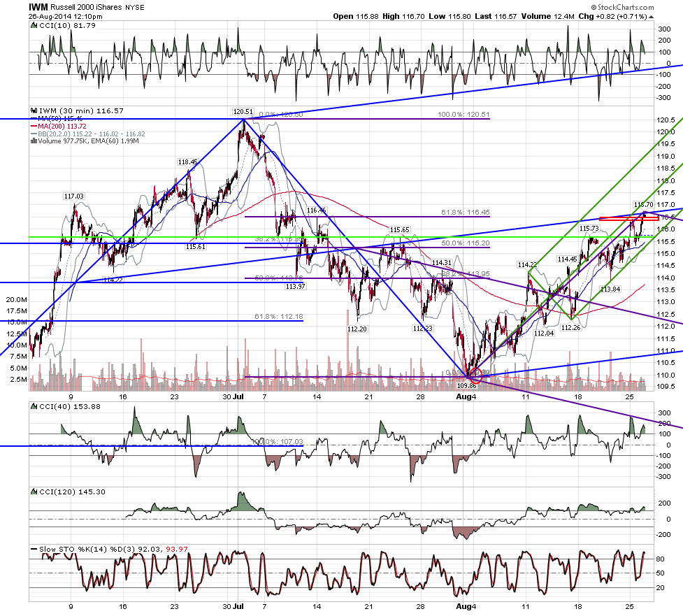Click the "61.8%: 112.18" Fibonacci label
The width and height of the screenshot is (683, 616).
pos(279,317)
